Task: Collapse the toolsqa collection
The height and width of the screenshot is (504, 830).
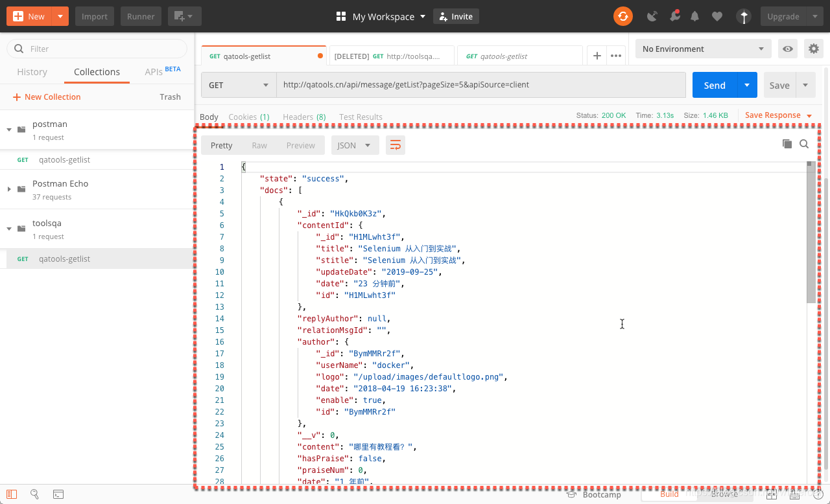Action: click(x=9, y=229)
